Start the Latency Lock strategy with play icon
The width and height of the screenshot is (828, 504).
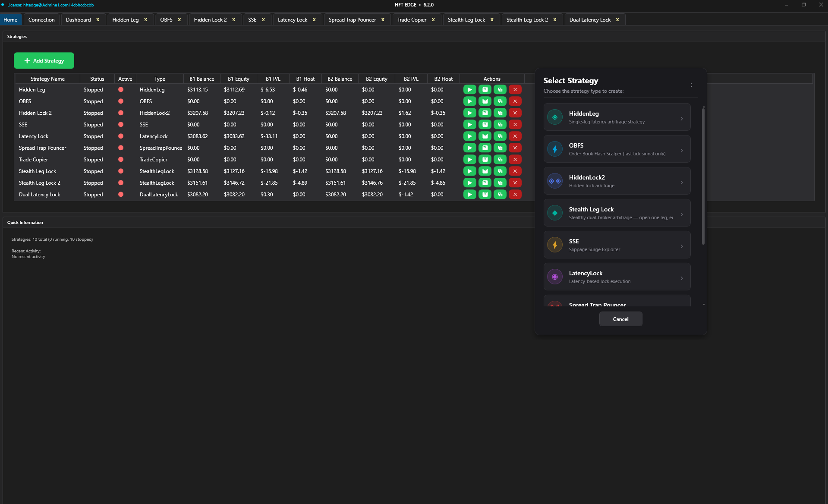[x=469, y=136]
